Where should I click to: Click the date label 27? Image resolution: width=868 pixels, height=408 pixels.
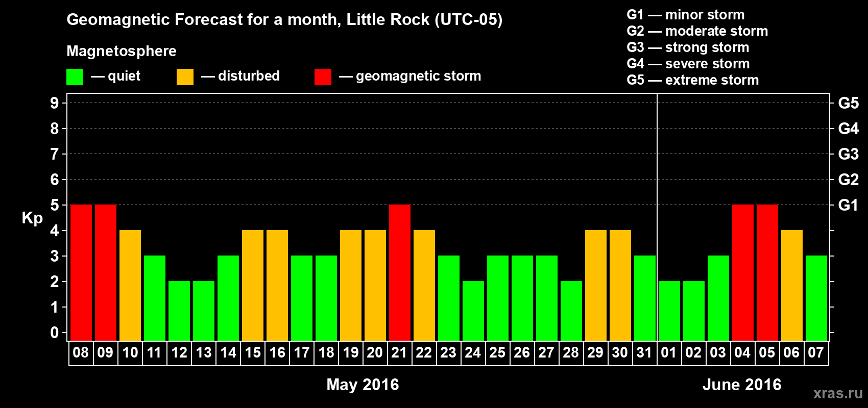[x=546, y=353]
